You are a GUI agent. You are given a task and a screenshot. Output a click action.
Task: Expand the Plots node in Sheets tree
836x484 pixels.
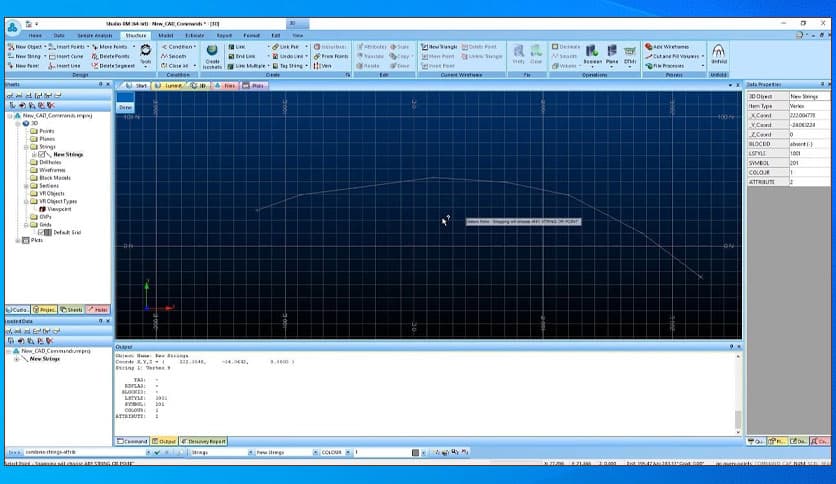18,240
